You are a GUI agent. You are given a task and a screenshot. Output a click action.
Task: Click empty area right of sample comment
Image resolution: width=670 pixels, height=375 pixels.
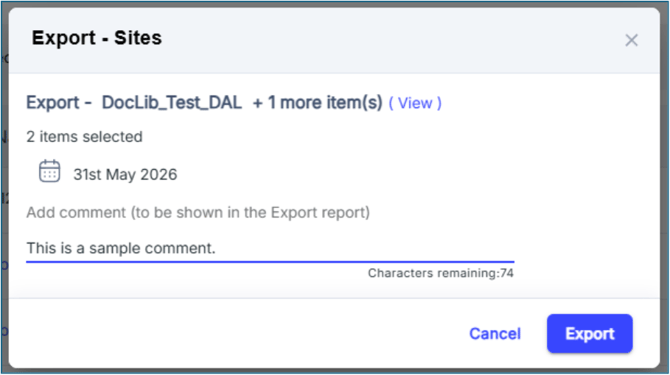pos(363,248)
